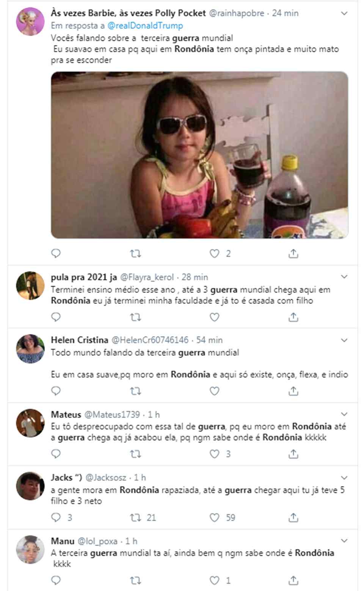The width and height of the screenshot is (364, 591).
Task: Retweet the @Flayra_kerol tweet
Action: click(x=135, y=317)
